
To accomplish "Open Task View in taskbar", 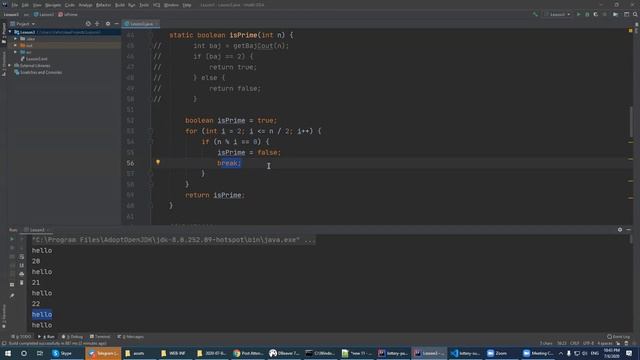I will tap(40, 353).
